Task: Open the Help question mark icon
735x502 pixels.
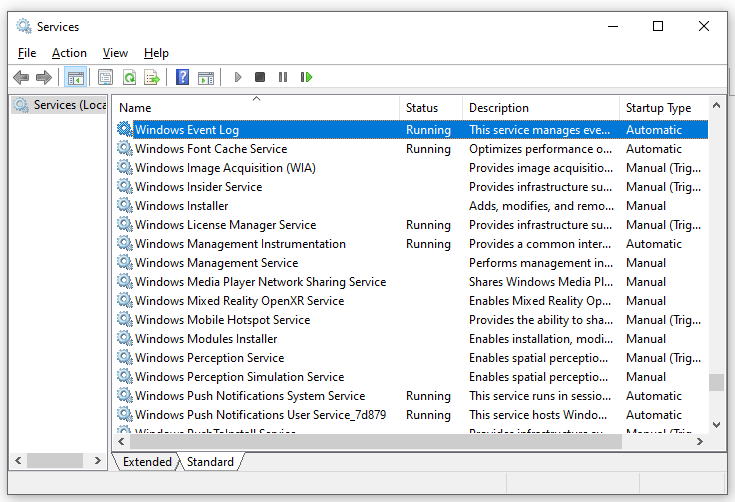Action: coord(182,77)
